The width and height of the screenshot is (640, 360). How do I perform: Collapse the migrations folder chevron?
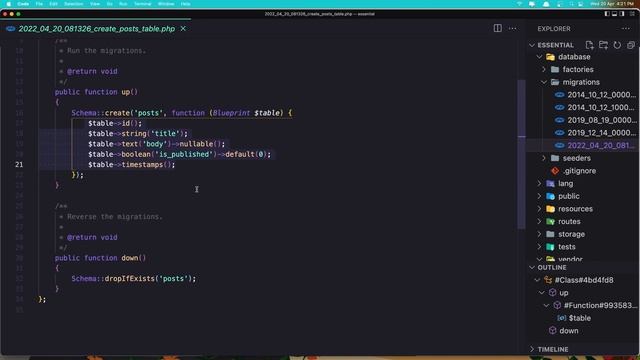point(544,82)
